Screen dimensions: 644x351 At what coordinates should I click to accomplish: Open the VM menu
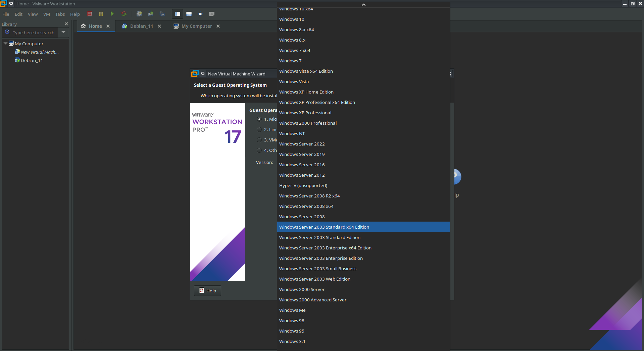tap(46, 14)
